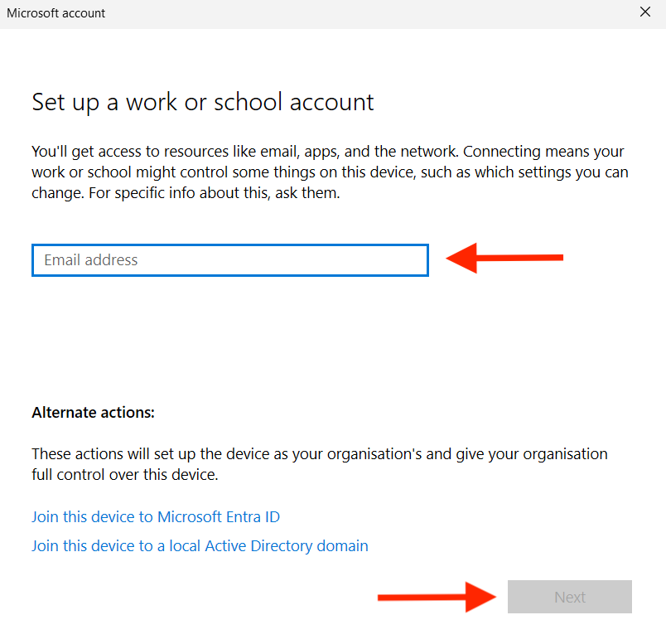
Task: Click the words 'Microsoft Entra ID' in link
Action: tap(219, 516)
